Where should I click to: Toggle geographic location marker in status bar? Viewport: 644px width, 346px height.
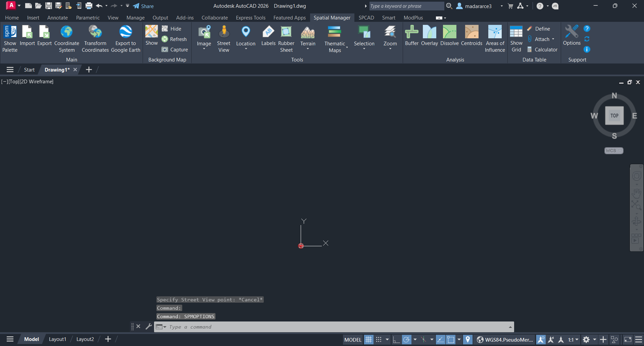[467, 340]
